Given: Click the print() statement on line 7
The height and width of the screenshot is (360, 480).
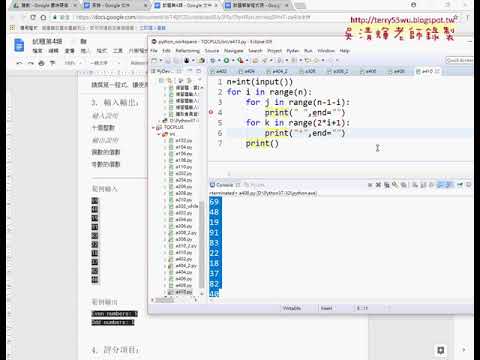Looking at the screenshot, I should click(x=262, y=143).
